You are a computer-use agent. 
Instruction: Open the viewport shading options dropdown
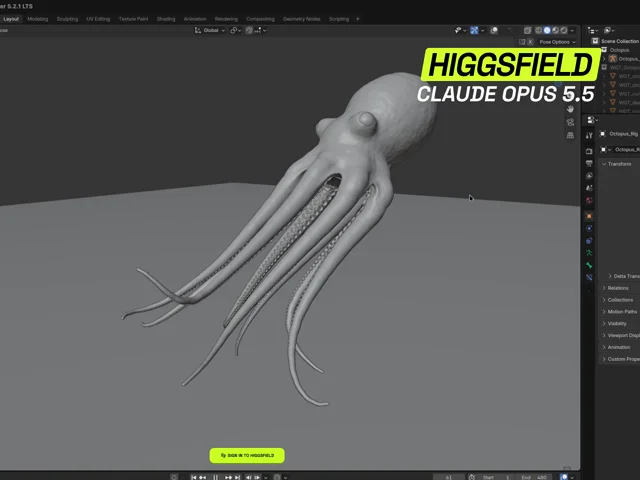click(x=572, y=30)
